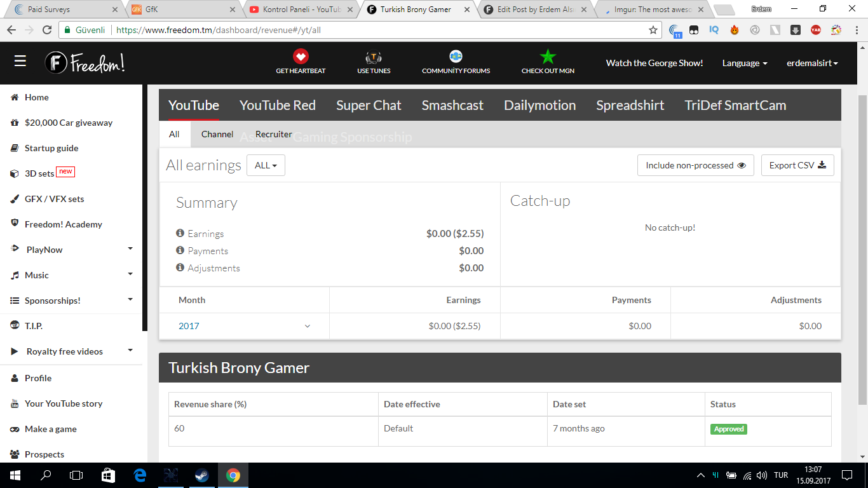
Task: Click the Earnings info icon
Action: (x=180, y=233)
